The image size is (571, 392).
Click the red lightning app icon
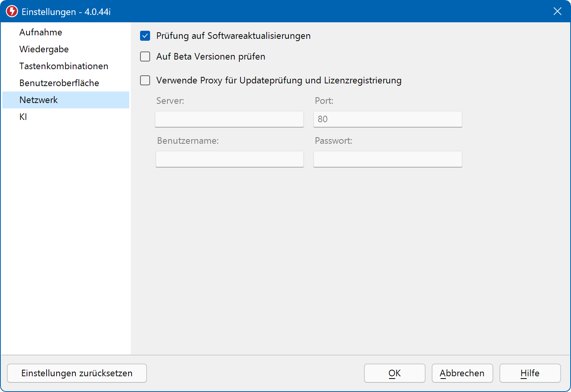click(12, 12)
